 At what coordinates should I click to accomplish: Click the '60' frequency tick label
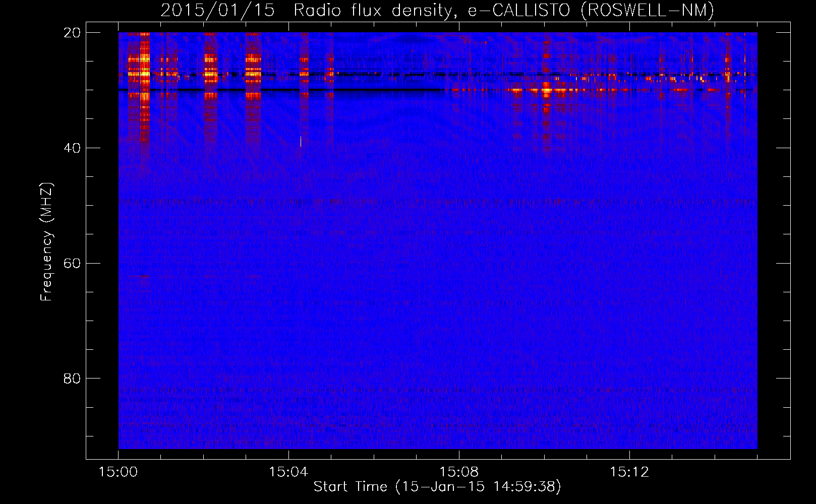72,263
